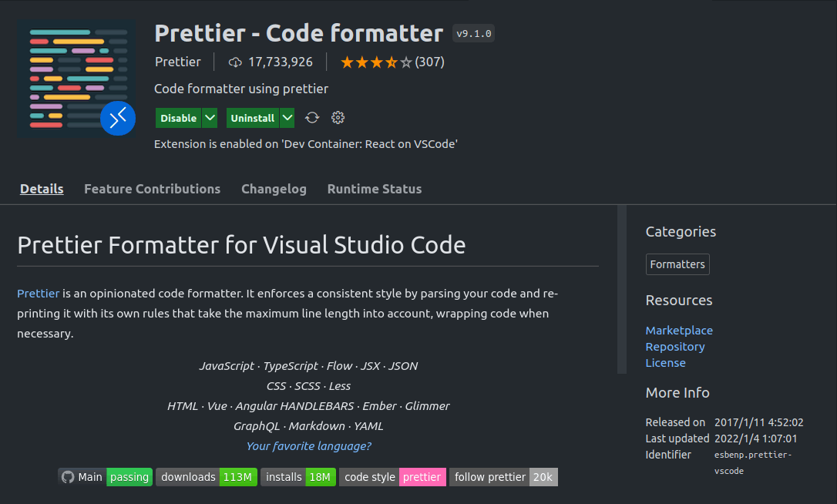Click the star rating icons

coord(376,62)
